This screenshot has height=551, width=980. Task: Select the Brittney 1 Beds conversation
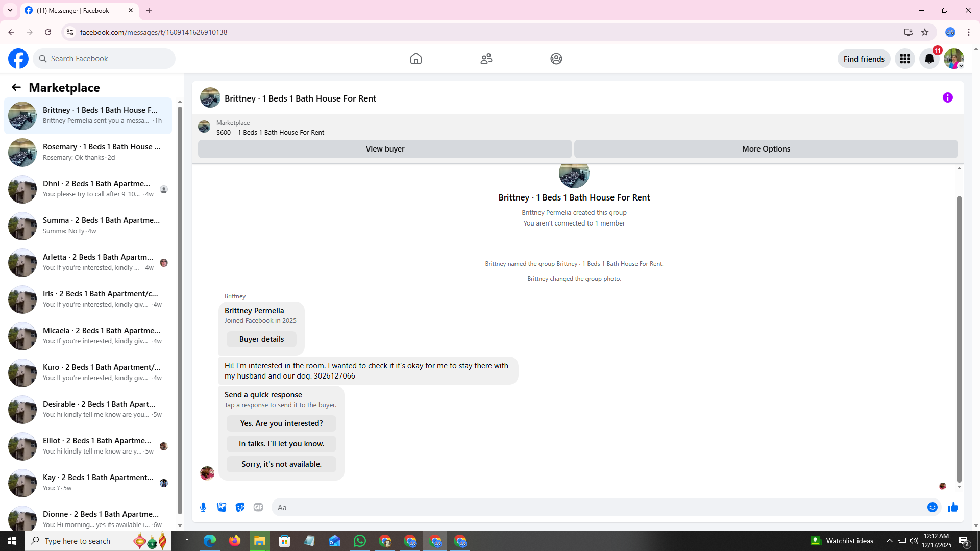tap(88, 115)
